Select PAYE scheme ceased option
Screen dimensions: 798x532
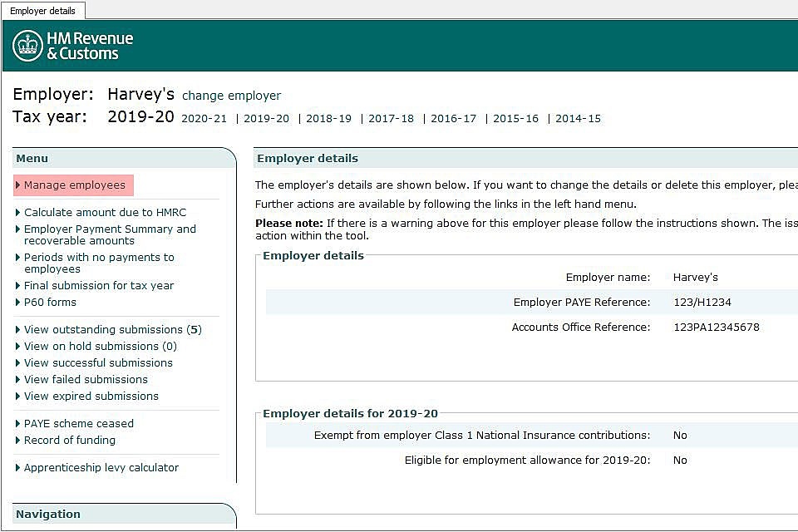(78, 424)
